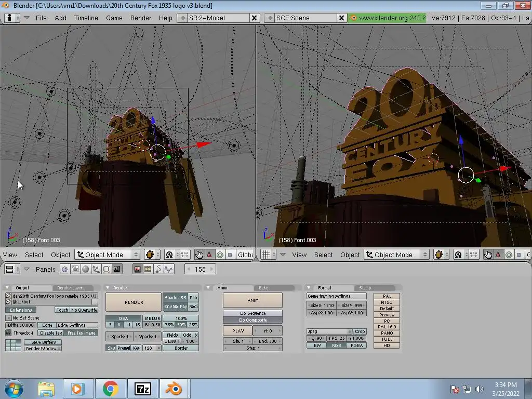Viewport: 532px width, 399px height.
Task: Click the right viewport window type grid icon
Action: click(269, 255)
